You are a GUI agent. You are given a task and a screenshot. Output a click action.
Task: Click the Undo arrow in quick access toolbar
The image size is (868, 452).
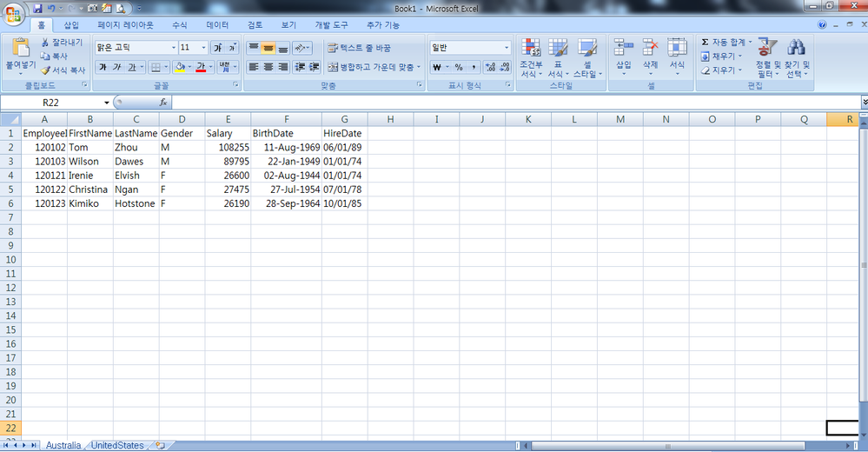[51, 9]
